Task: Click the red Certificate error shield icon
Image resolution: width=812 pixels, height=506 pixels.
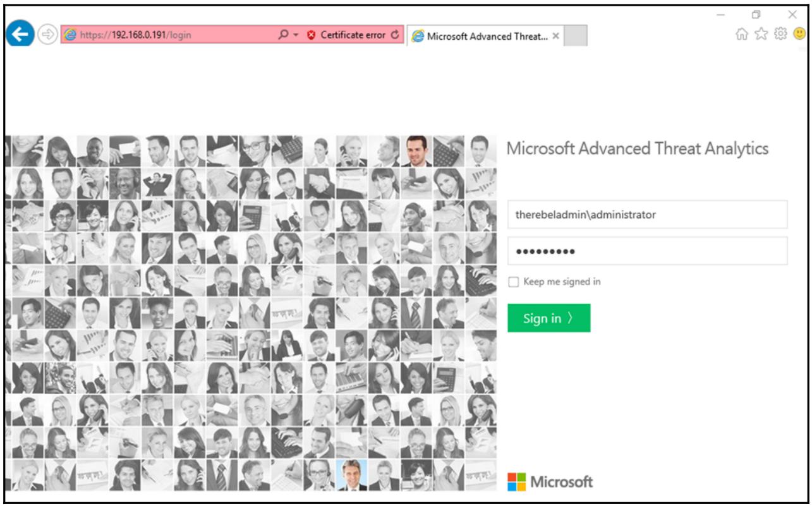Action: [310, 35]
